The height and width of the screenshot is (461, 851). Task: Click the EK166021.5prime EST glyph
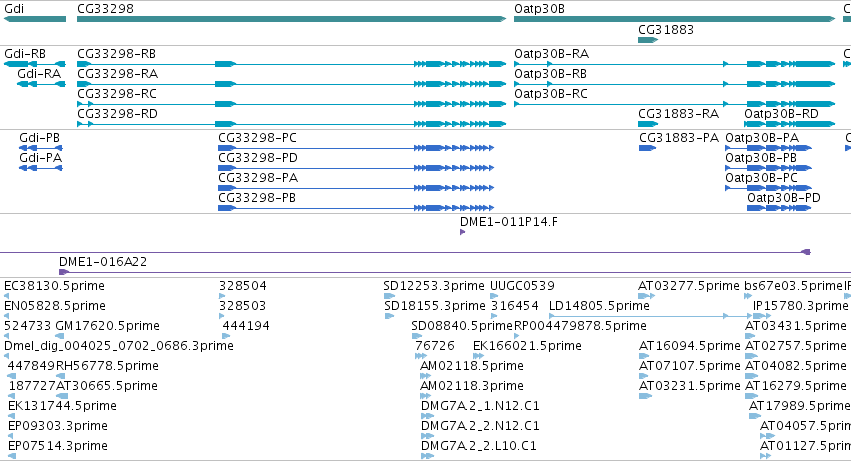tap(478, 356)
